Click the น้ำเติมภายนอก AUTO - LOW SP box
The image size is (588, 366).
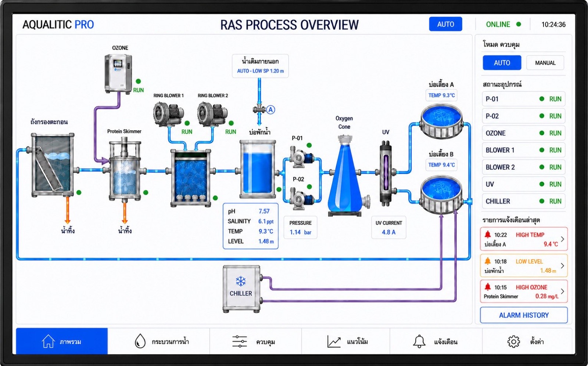[260, 66]
